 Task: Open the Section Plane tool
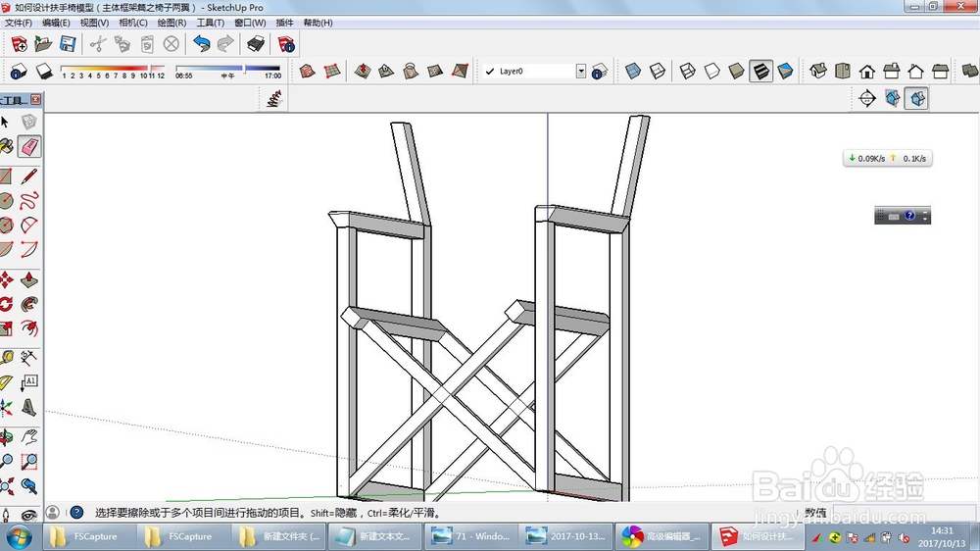click(x=867, y=99)
